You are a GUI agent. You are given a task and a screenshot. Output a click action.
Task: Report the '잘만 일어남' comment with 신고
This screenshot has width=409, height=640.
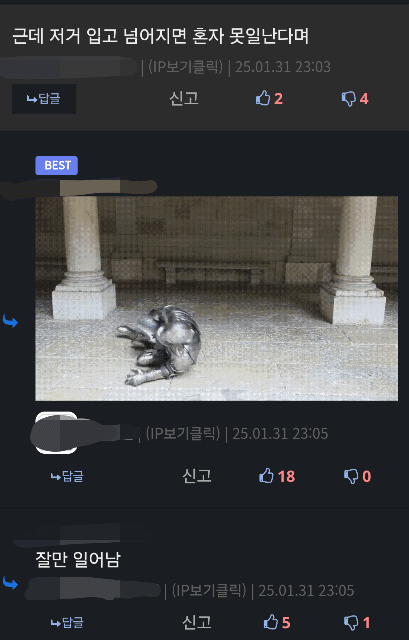click(x=197, y=622)
